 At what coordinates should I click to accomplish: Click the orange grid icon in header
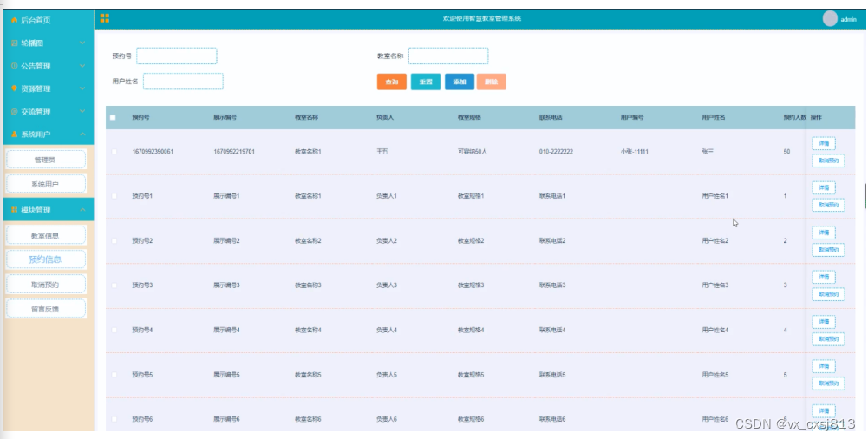tap(105, 18)
